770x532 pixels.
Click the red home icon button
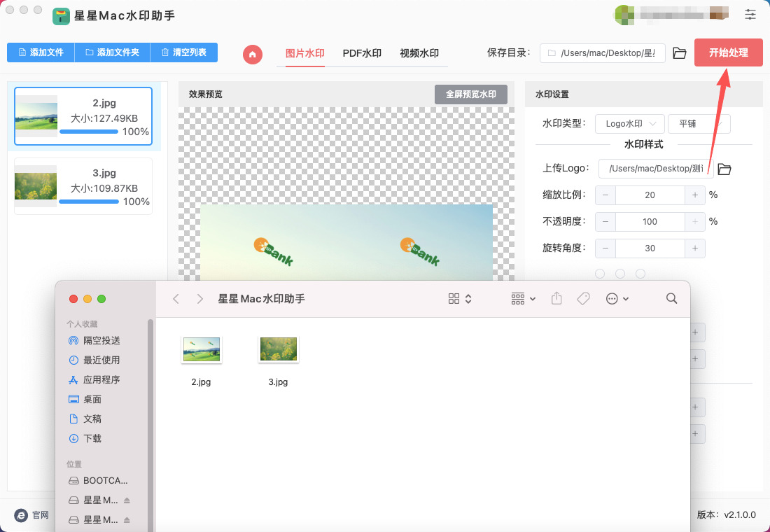[253, 54]
